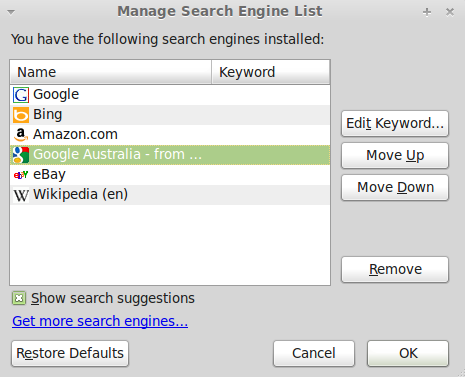The height and width of the screenshot is (377, 465).
Task: Click the Amazon.com logo icon
Action: tap(21, 135)
